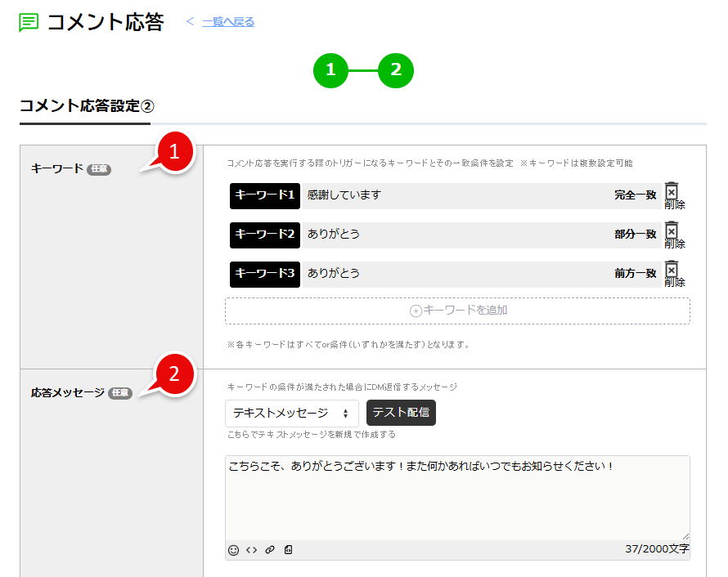Click the code insert icon under the message

[x=252, y=549]
